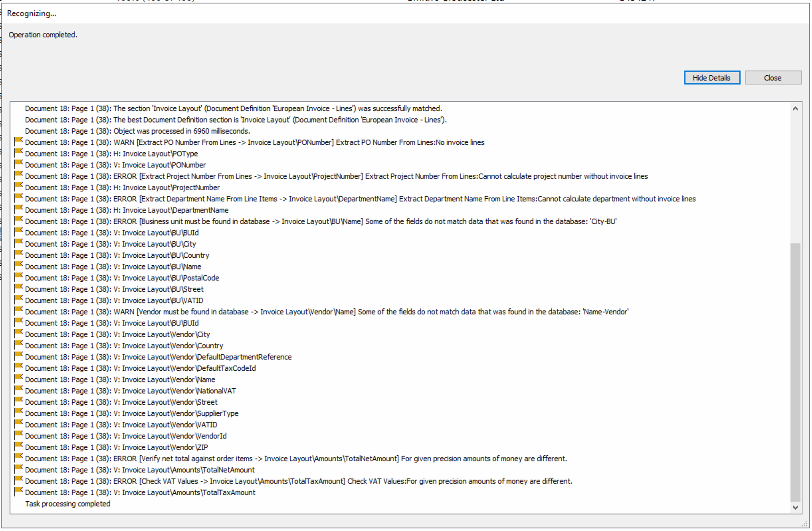
Task: Click flag icon beside Vendor WARN line
Action: point(18,311)
